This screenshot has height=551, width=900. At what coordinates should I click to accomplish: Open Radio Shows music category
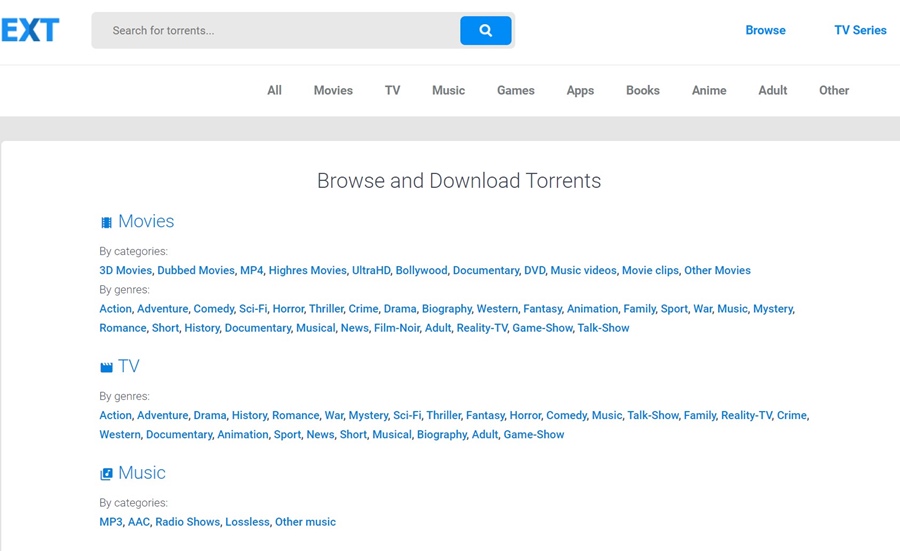pos(187,522)
